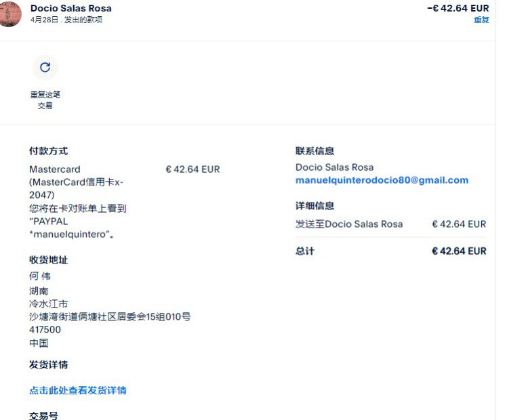Open the manuelquinterodocio80@gmail.com email link
The width and height of the screenshot is (507, 420).
point(382,180)
